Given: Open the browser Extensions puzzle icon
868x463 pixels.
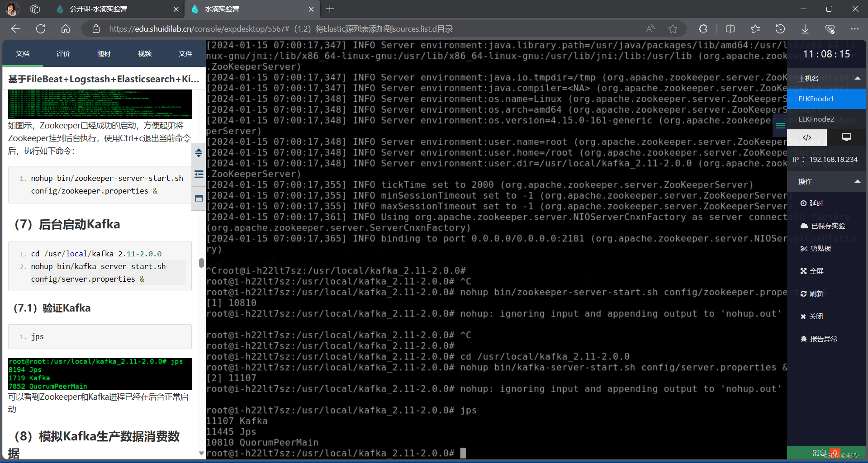Looking at the screenshot, I should pyautogui.click(x=703, y=29).
